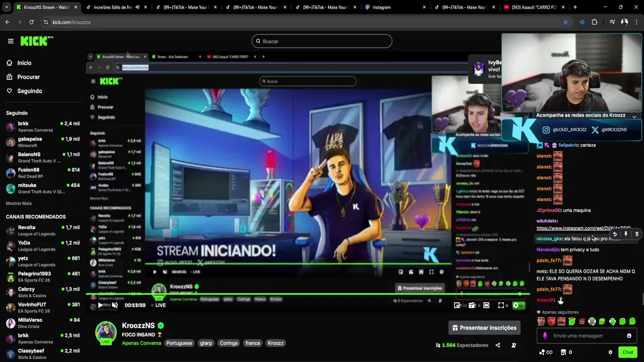Select the franca tag
Viewport: 644px width, 362px height.
[253, 343]
